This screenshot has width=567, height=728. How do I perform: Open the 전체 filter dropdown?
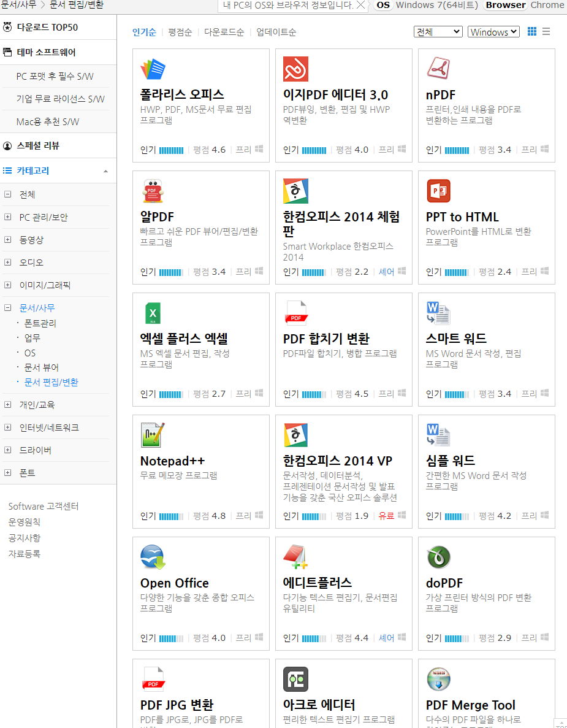tap(438, 31)
